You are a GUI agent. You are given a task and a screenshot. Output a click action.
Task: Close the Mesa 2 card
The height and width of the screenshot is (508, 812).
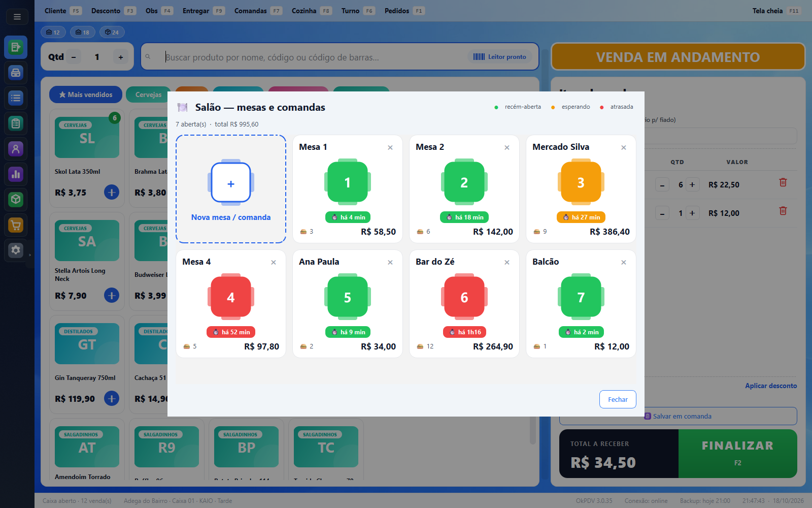pos(507,147)
